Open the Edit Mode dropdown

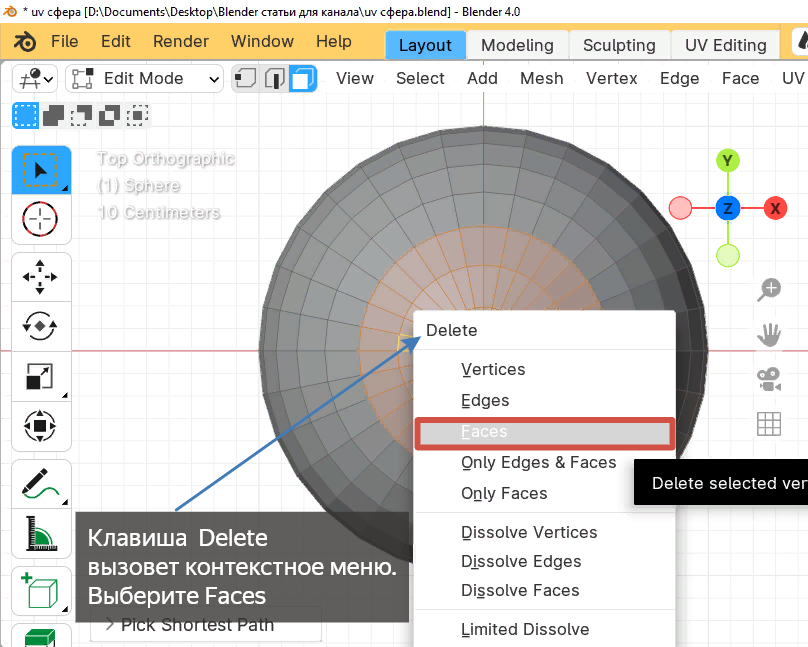click(145, 79)
